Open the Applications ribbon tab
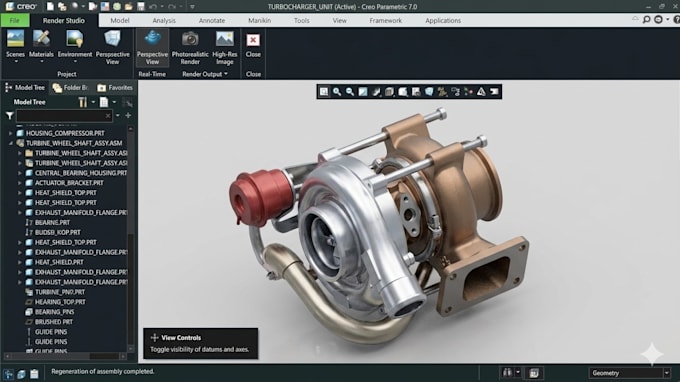The height and width of the screenshot is (382, 680). 443,20
